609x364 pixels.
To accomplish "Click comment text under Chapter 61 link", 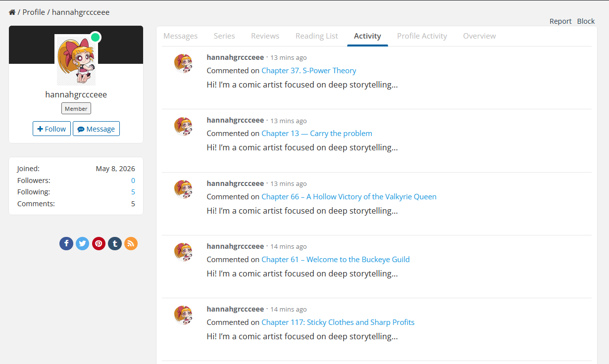I will point(302,273).
